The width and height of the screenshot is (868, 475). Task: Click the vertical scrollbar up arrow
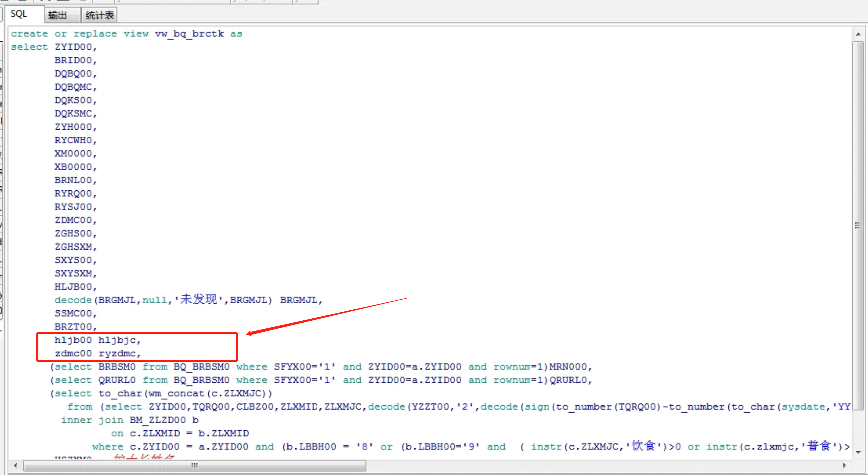pyautogui.click(x=858, y=34)
